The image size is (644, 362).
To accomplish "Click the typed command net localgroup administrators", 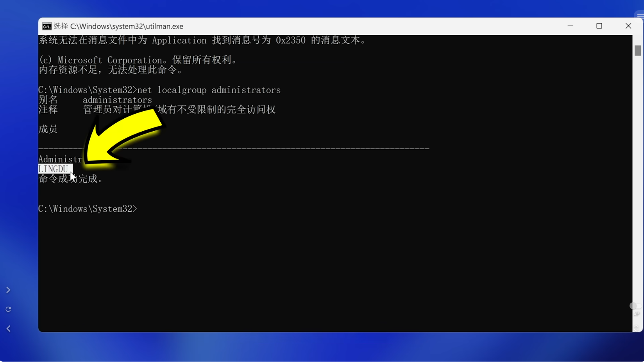I will coord(209,90).
